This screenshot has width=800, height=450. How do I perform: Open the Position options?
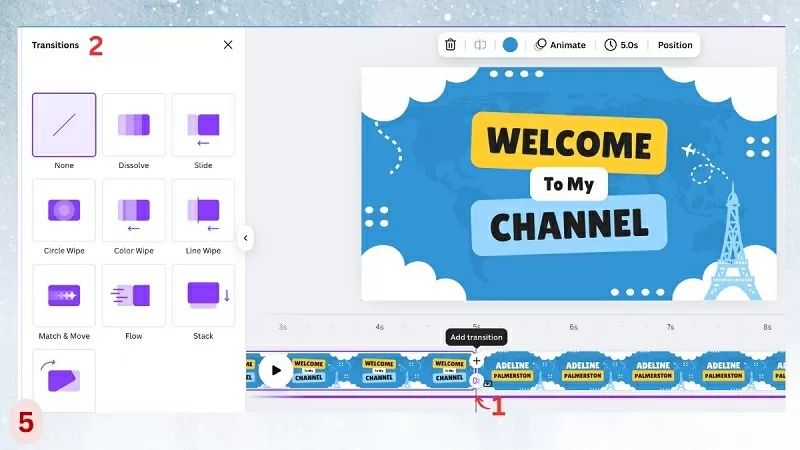tap(674, 45)
